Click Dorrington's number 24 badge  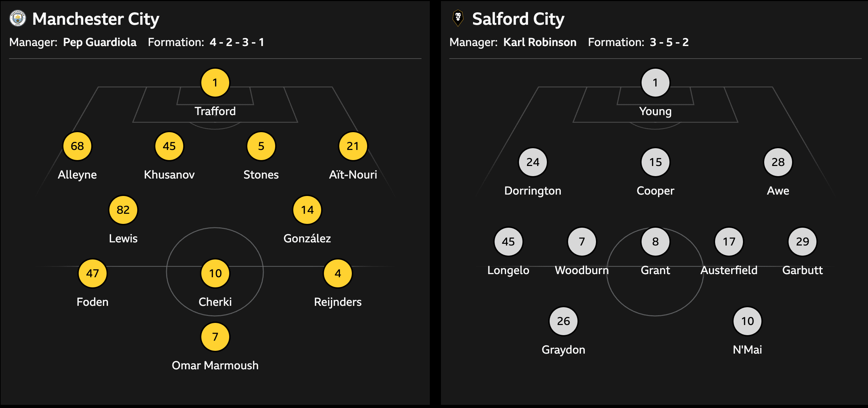533,162
